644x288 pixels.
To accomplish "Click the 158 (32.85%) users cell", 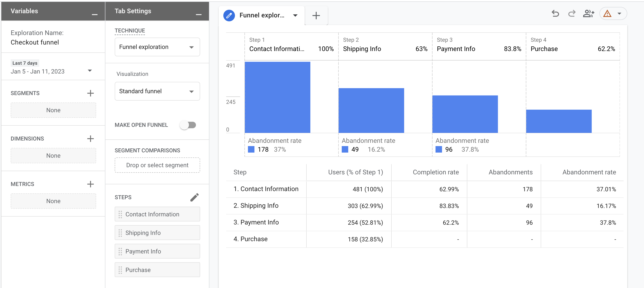I will (x=365, y=240).
